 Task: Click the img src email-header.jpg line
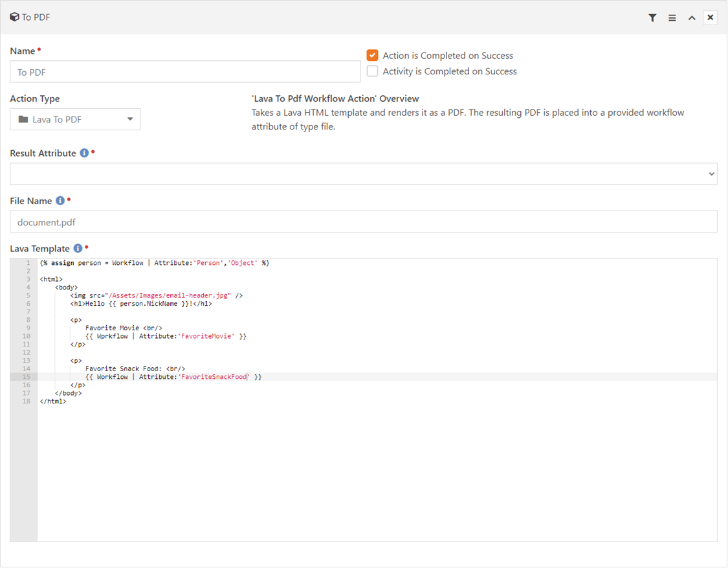click(157, 295)
